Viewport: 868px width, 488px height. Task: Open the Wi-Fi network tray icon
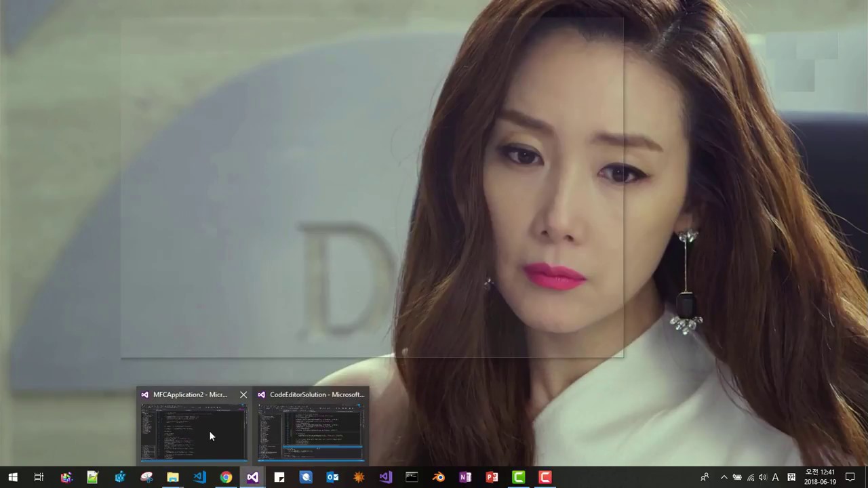tap(750, 477)
